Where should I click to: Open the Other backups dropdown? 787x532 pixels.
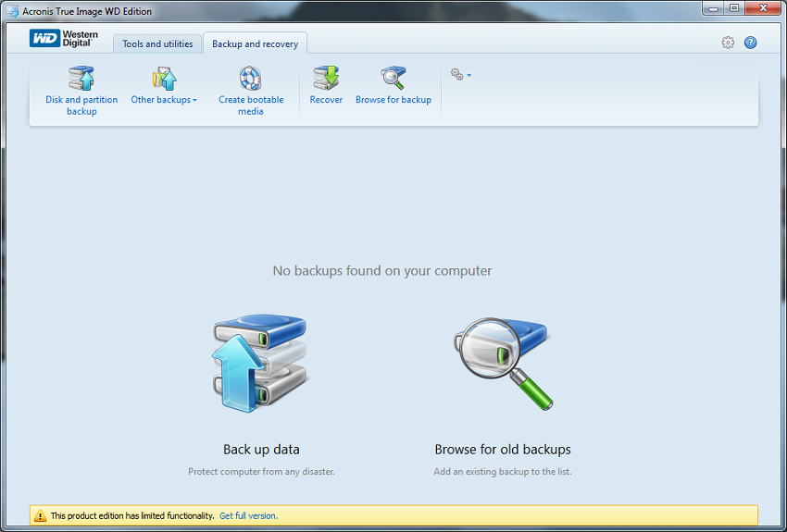164,99
